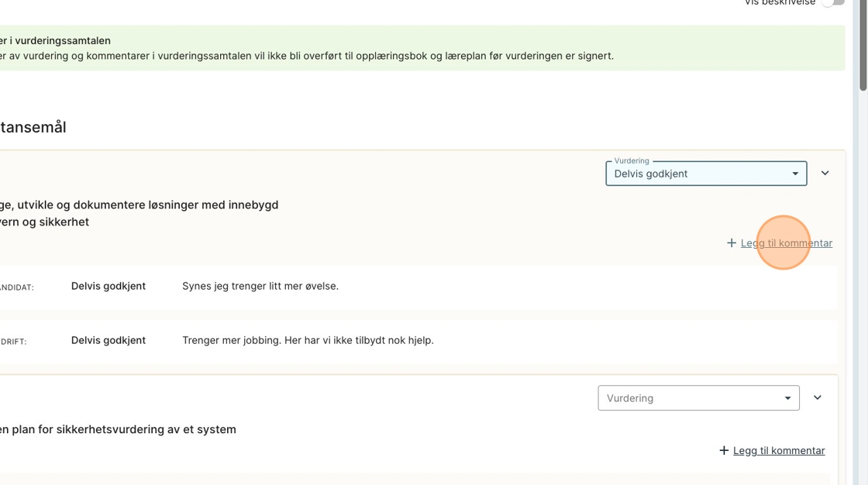Click the first "Legg til kommentar" link
The image size is (868, 485).
(786, 243)
